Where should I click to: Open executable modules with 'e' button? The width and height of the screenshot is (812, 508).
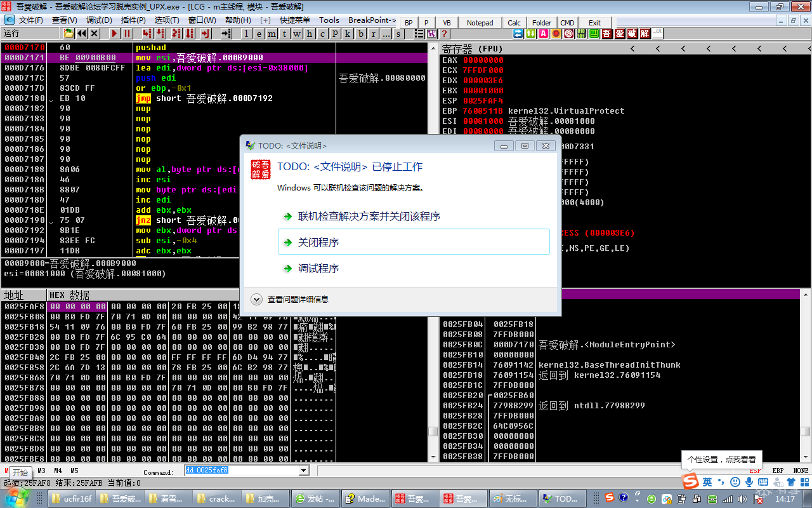259,34
